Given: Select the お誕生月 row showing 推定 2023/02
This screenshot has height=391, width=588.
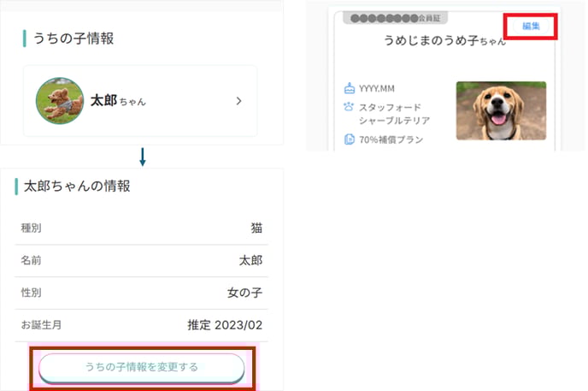Looking at the screenshot, I should click(141, 325).
